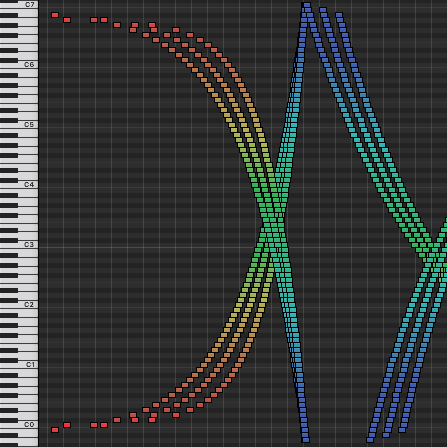The image size is (447, 447).
Task: Click the C1 piano key
Action: (19, 364)
